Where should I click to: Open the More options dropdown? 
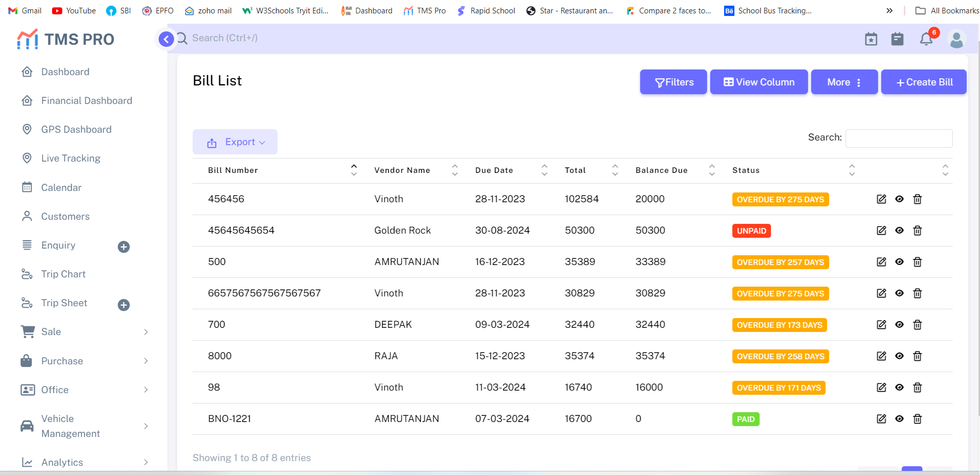[x=844, y=82]
